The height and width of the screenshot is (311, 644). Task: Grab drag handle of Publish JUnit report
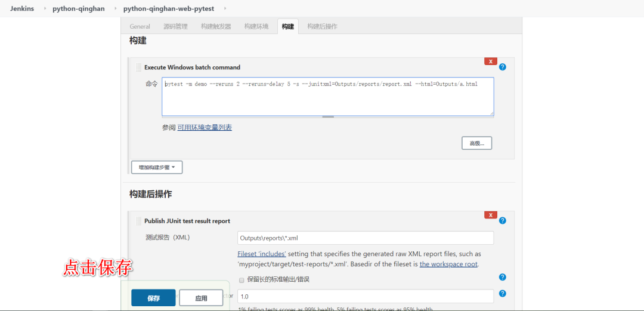(x=138, y=221)
